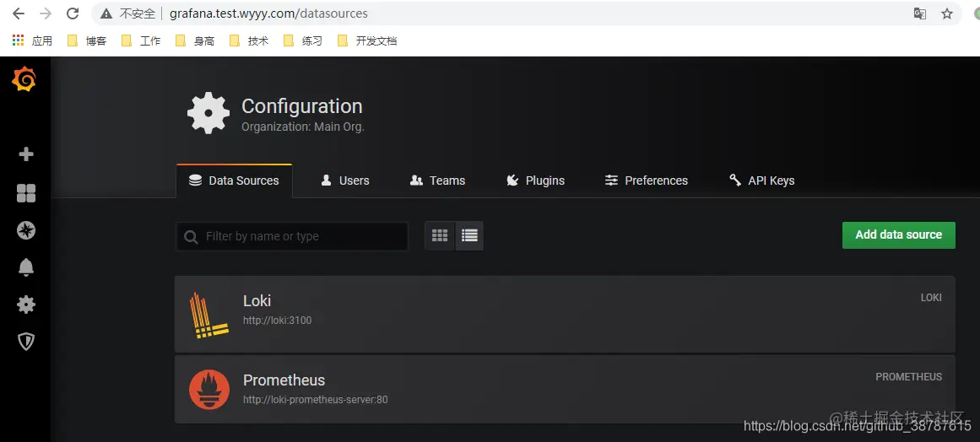The height and width of the screenshot is (442, 980).
Task: Open the Alerting bell icon
Action: [25, 268]
